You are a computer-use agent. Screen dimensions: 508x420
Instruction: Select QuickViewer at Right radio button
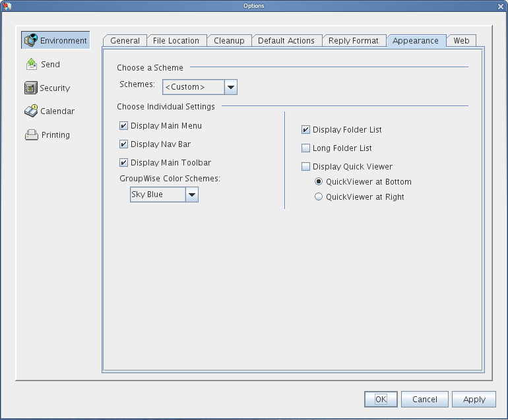point(319,196)
